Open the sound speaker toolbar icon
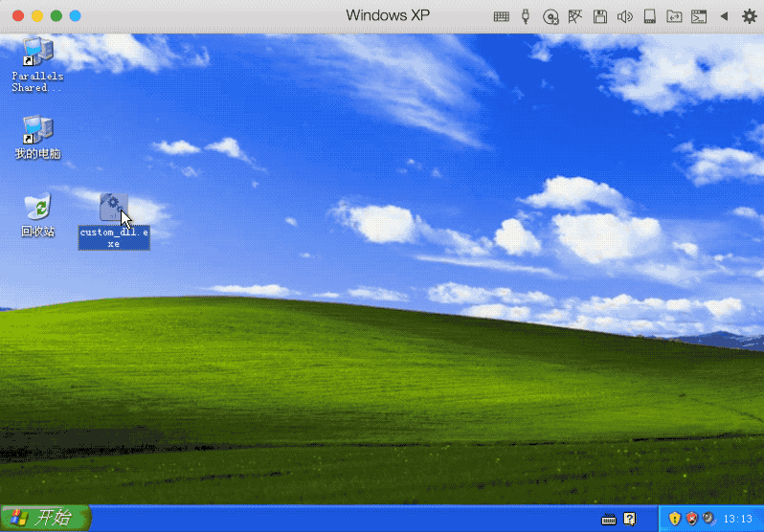 (x=624, y=16)
